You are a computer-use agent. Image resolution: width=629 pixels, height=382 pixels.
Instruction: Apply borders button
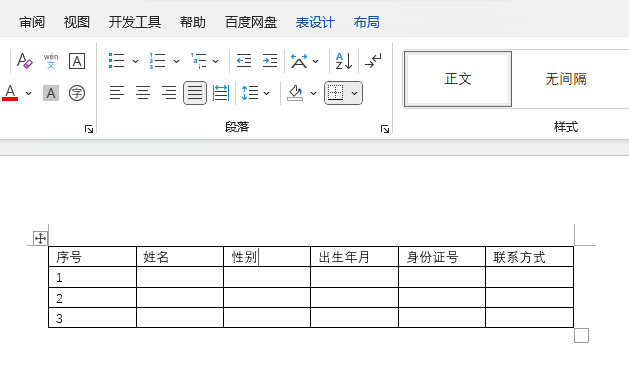click(x=335, y=93)
